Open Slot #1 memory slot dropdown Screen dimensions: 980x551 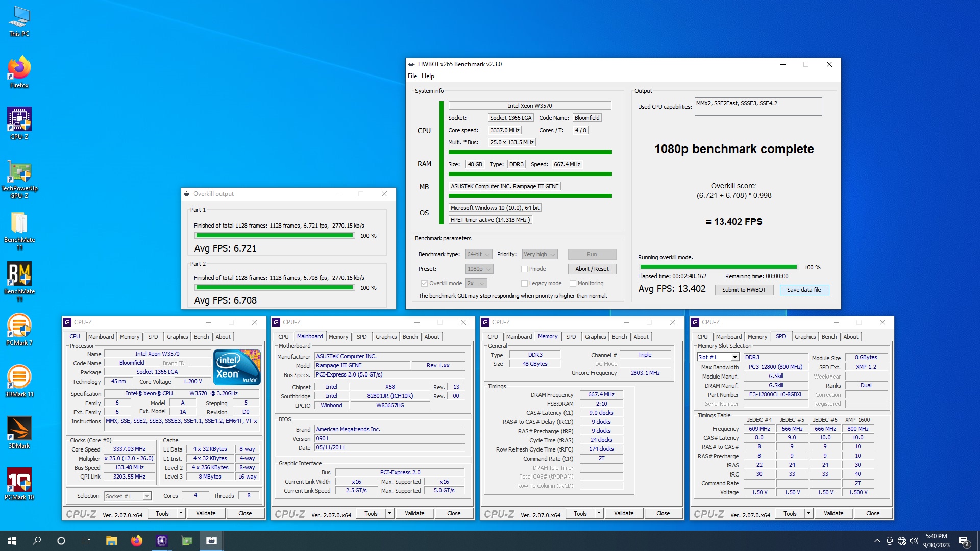(718, 357)
